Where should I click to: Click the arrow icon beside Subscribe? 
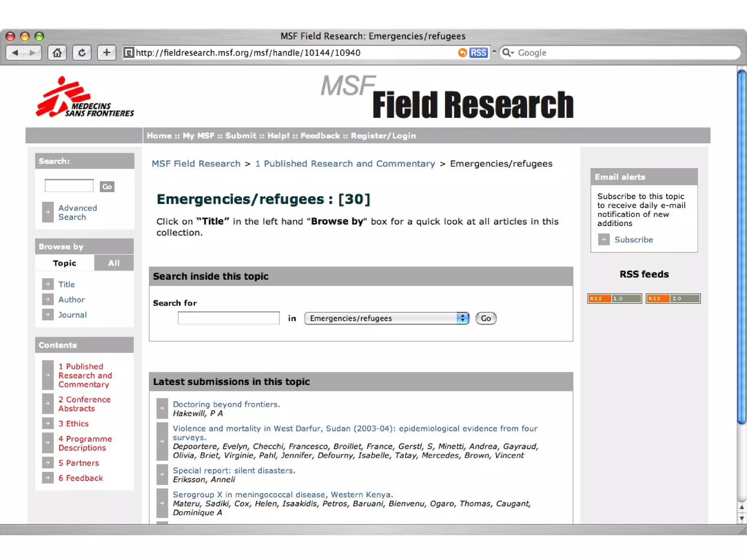604,240
